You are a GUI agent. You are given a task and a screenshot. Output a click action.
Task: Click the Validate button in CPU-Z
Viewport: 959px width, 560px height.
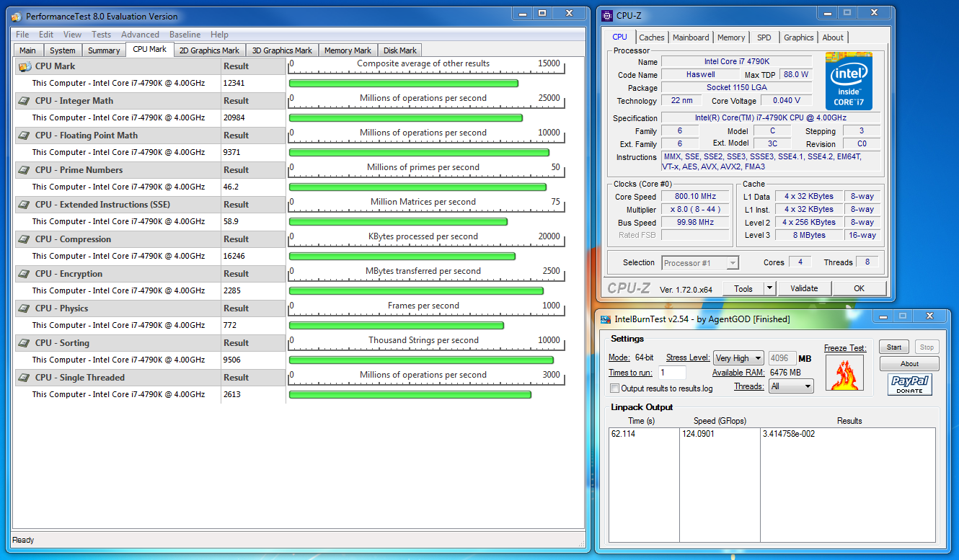pos(804,288)
